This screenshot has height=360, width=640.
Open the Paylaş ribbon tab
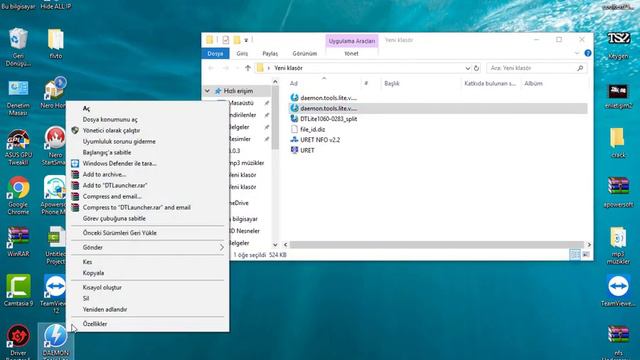coord(270,53)
